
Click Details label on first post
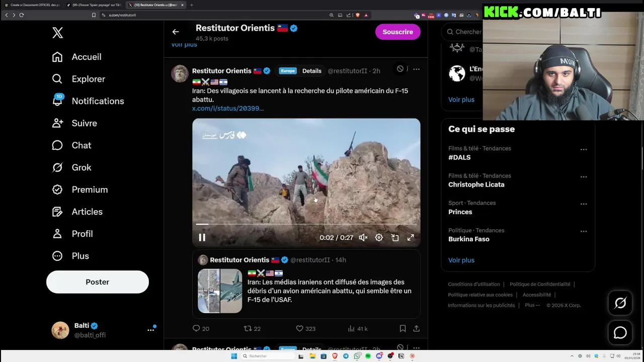(311, 71)
